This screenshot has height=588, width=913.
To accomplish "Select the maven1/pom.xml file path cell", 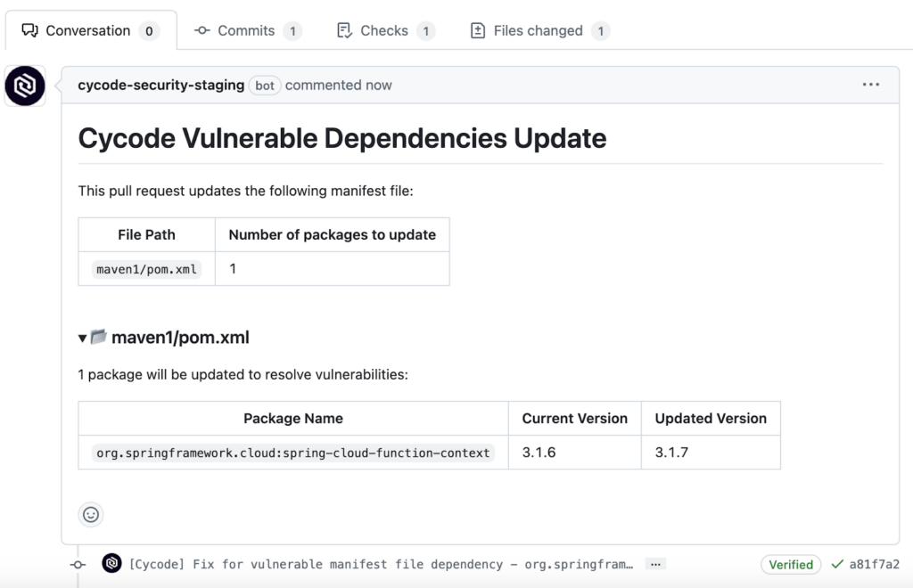I will (x=147, y=269).
